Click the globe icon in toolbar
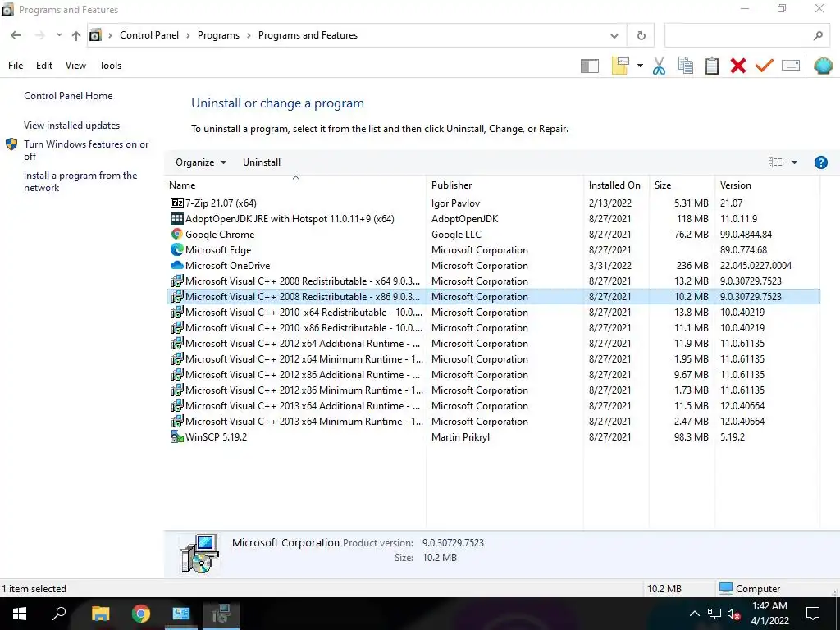This screenshot has width=840, height=630. click(823, 66)
